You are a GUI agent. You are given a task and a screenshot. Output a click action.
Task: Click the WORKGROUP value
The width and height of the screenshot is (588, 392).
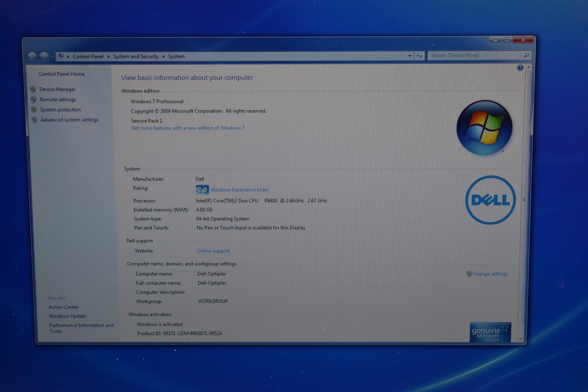tap(213, 301)
